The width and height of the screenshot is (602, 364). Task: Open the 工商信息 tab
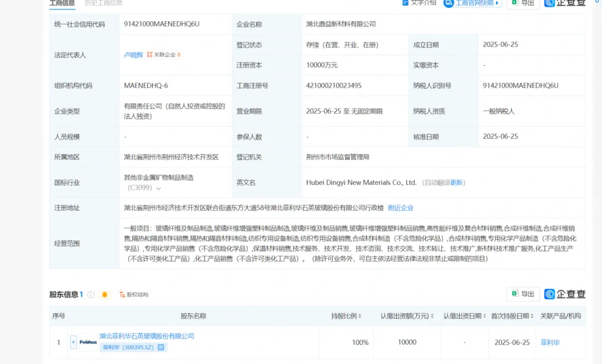pos(62,3)
